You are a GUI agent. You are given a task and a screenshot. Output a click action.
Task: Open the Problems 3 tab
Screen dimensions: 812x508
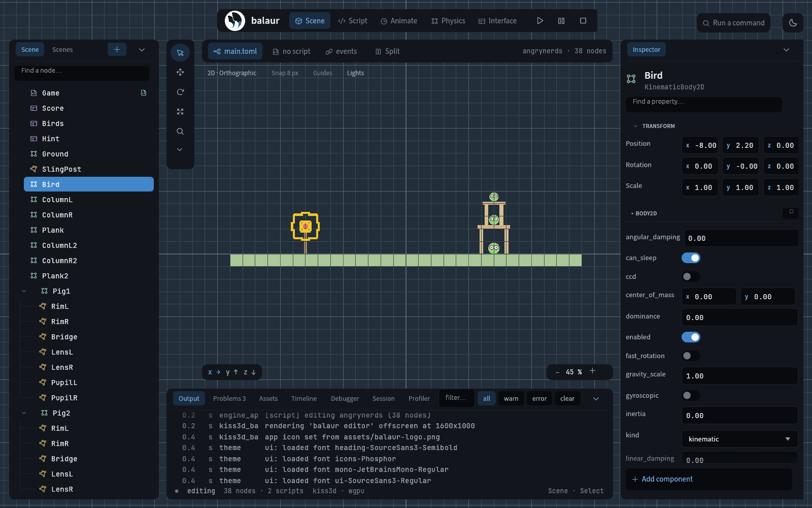pos(229,399)
